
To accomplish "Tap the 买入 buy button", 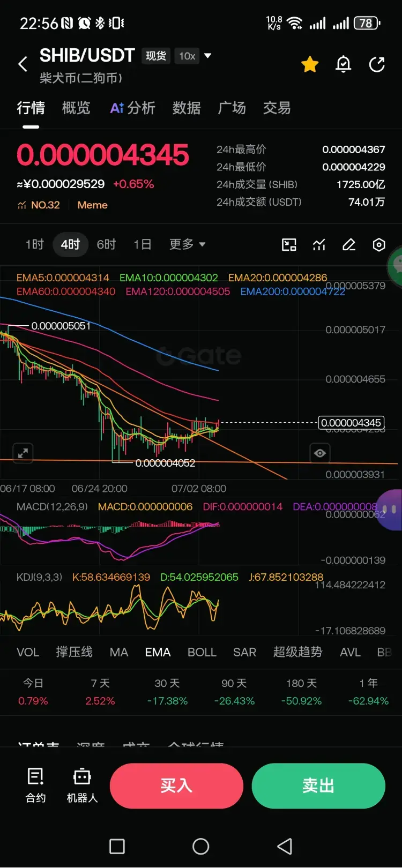I will coord(176,786).
